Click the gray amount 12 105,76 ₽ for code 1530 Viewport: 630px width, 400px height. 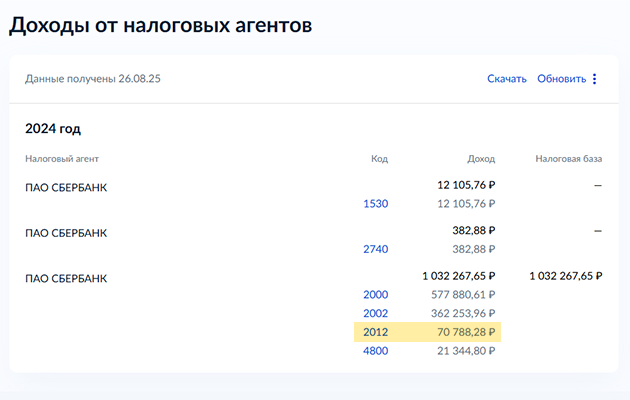point(466,204)
